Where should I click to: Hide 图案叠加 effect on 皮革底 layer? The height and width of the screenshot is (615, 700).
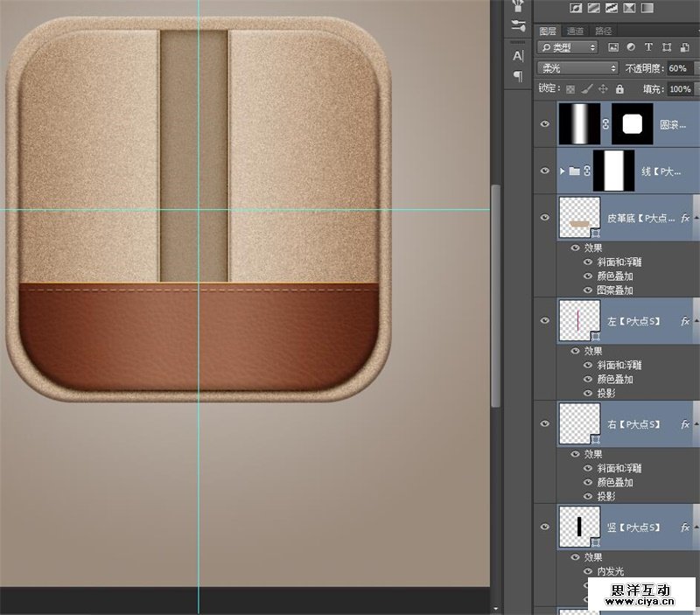pyautogui.click(x=587, y=290)
